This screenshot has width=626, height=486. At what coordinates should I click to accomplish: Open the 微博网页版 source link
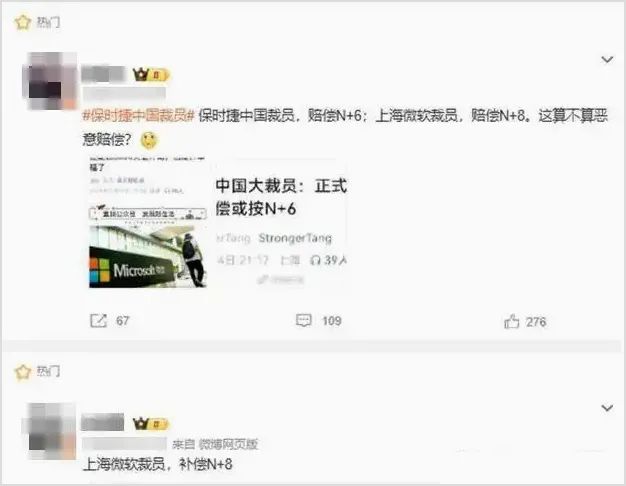pyautogui.click(x=228, y=444)
